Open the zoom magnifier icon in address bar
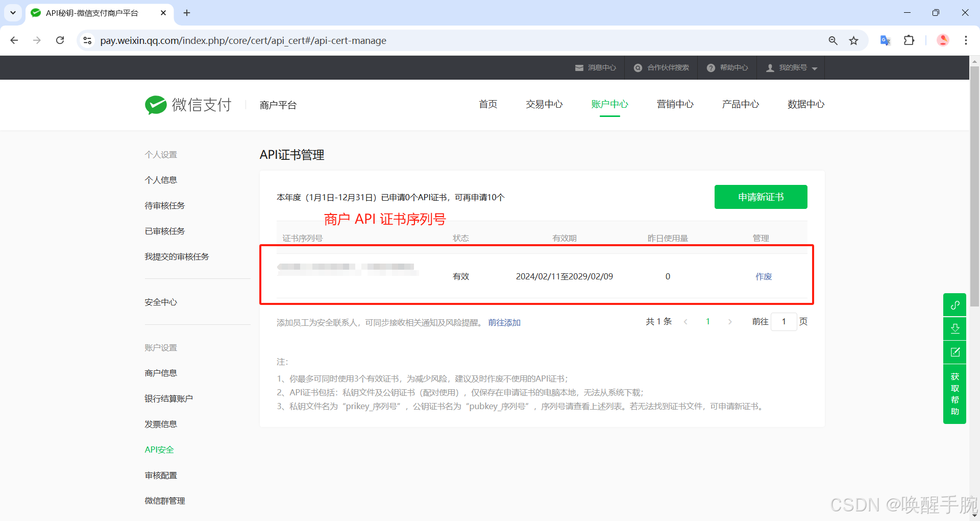Viewport: 980px width, 521px height. [833, 40]
